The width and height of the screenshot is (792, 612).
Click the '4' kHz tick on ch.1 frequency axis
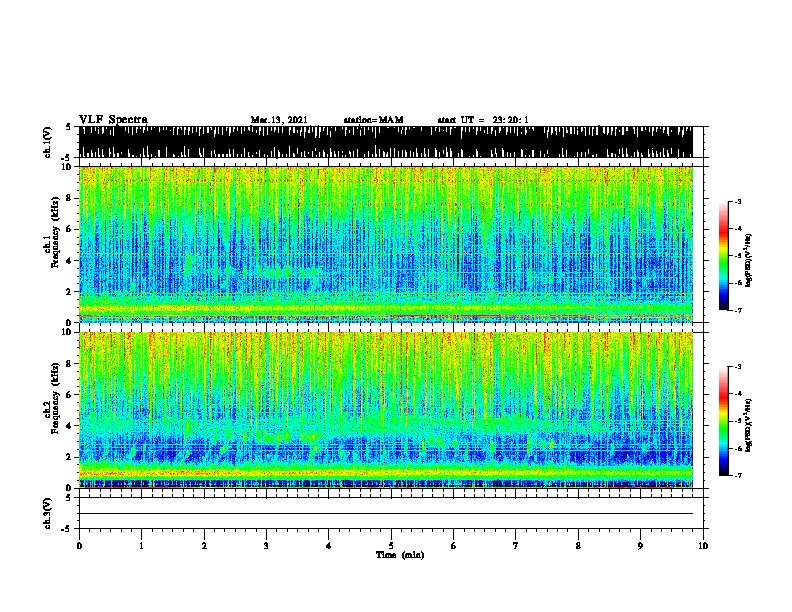[70, 261]
